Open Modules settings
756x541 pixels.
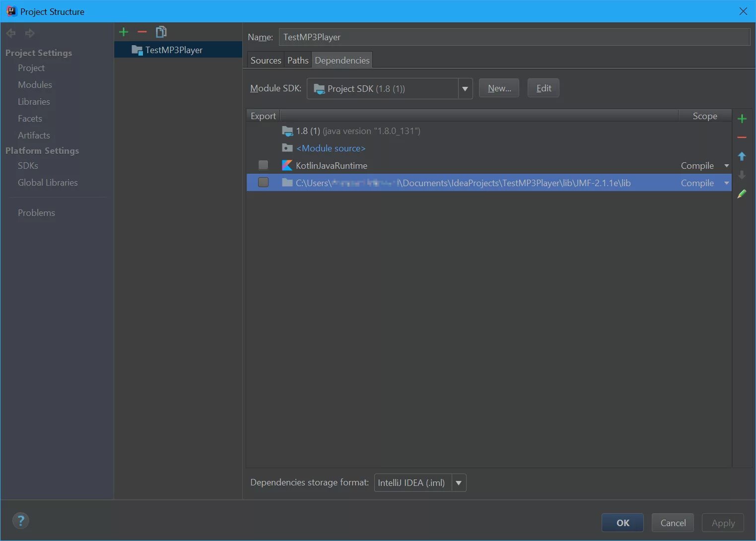point(35,85)
